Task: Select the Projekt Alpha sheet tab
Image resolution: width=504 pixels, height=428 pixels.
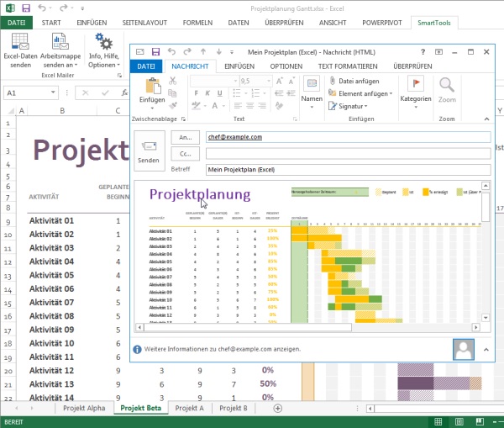Action: tap(84, 408)
